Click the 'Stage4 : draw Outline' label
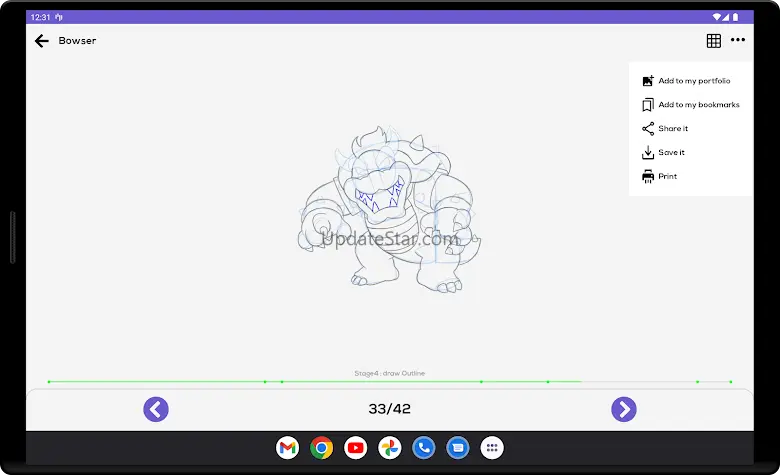The image size is (780, 475). 390,373
